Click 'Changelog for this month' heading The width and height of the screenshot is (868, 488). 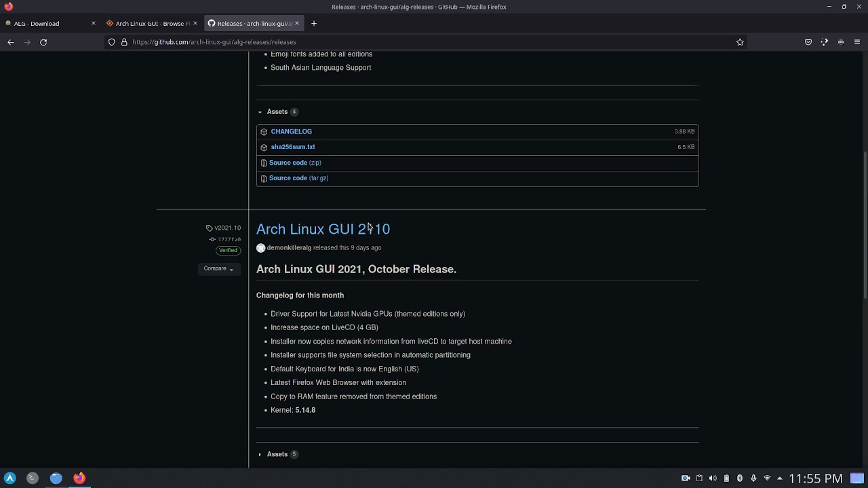300,296
